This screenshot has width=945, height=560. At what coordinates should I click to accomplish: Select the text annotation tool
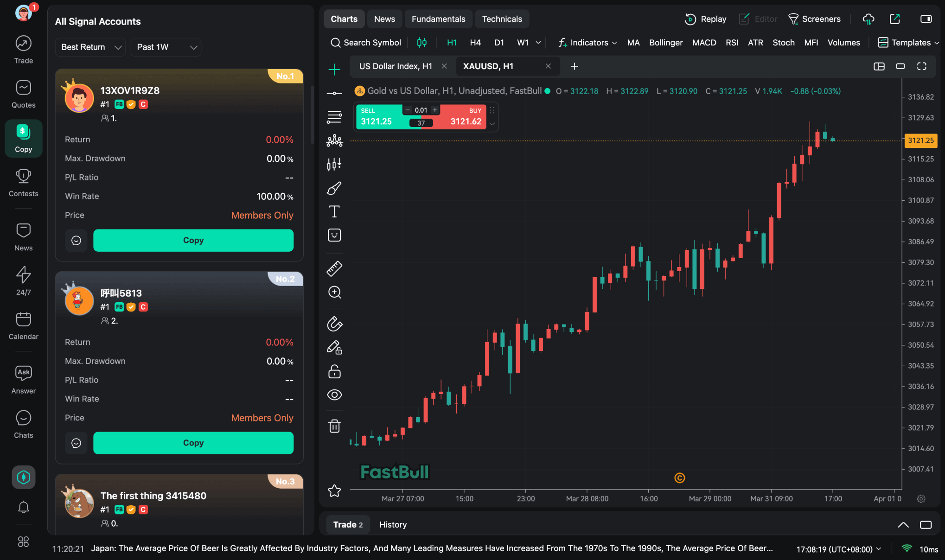334,211
